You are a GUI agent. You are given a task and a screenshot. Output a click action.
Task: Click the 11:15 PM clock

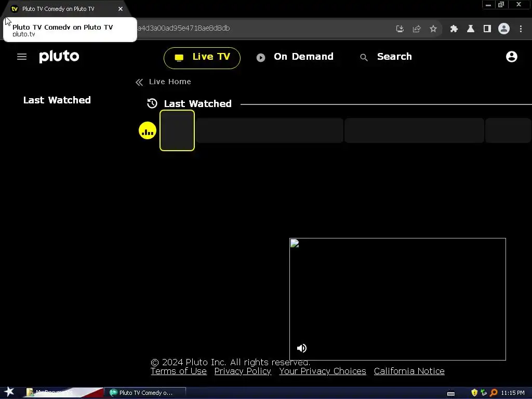tap(513, 393)
